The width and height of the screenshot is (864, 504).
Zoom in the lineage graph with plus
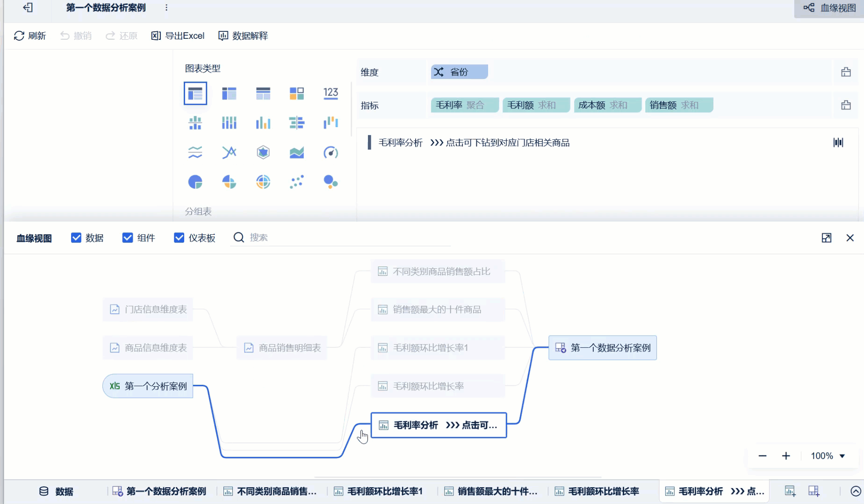(x=786, y=456)
